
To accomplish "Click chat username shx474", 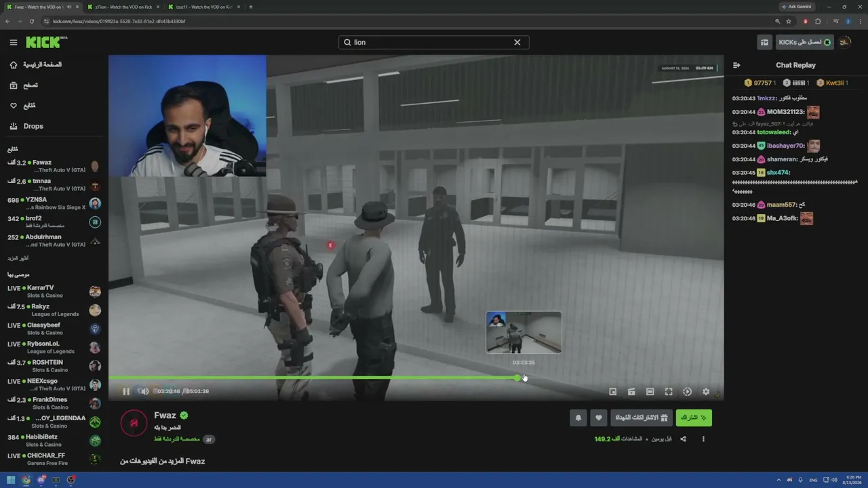I will [778, 173].
